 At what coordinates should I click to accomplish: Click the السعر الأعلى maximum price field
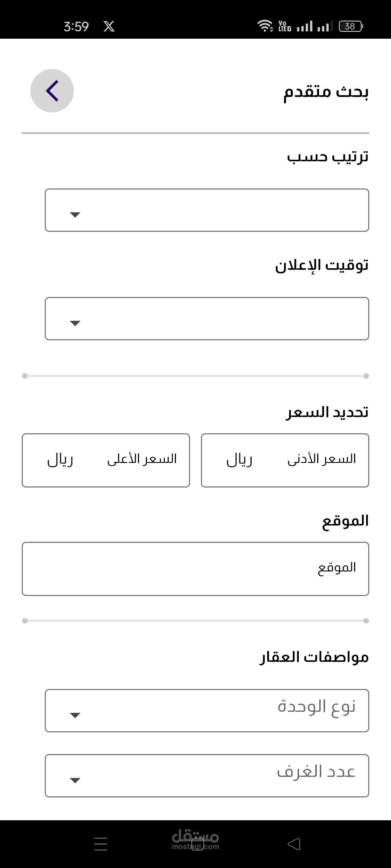(106, 460)
